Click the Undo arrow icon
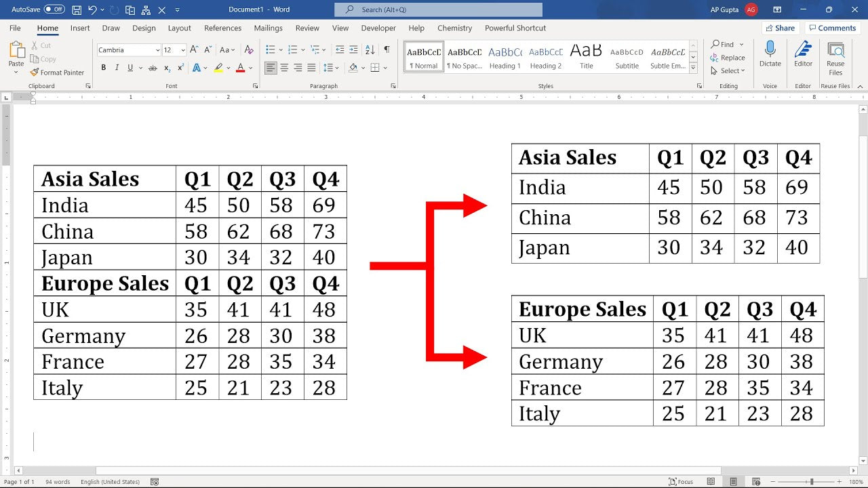This screenshot has height=488, width=868. coord(93,9)
